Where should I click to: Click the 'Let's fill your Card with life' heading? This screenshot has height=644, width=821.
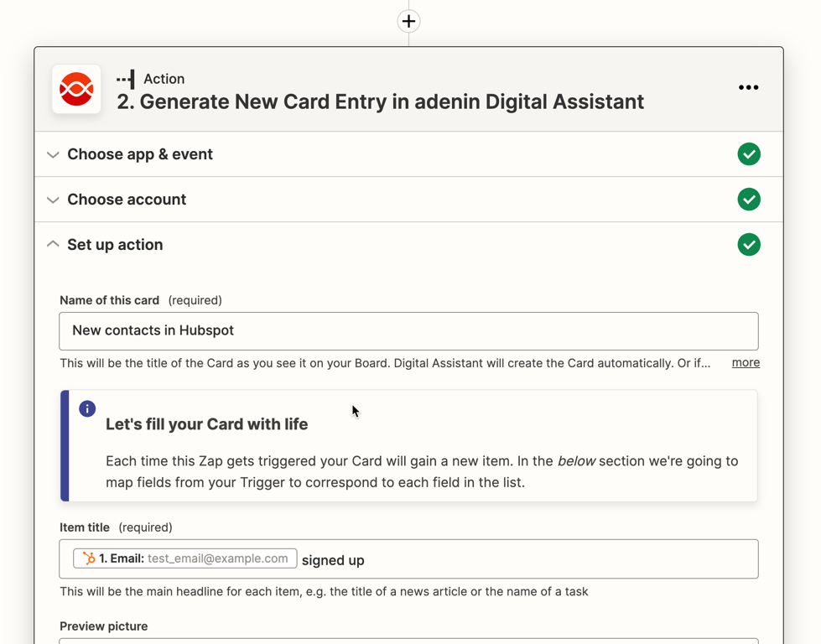(207, 424)
